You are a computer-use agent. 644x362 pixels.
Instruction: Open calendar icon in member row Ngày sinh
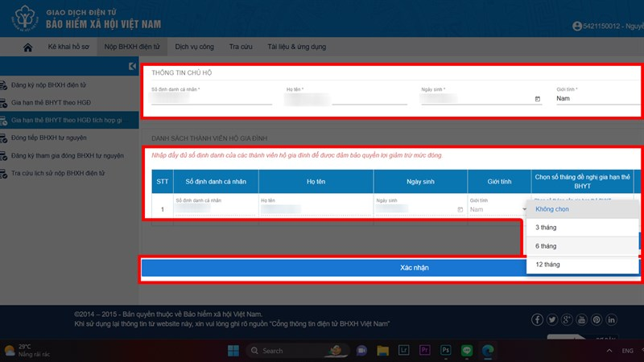click(x=460, y=209)
